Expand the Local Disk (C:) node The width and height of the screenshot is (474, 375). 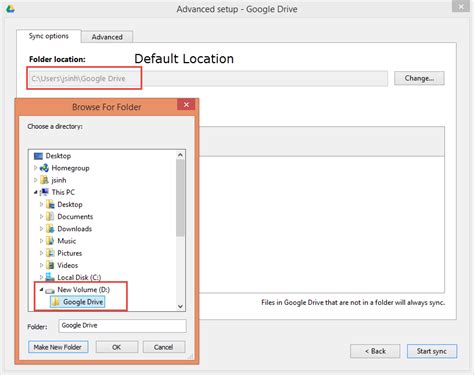pos(41,277)
